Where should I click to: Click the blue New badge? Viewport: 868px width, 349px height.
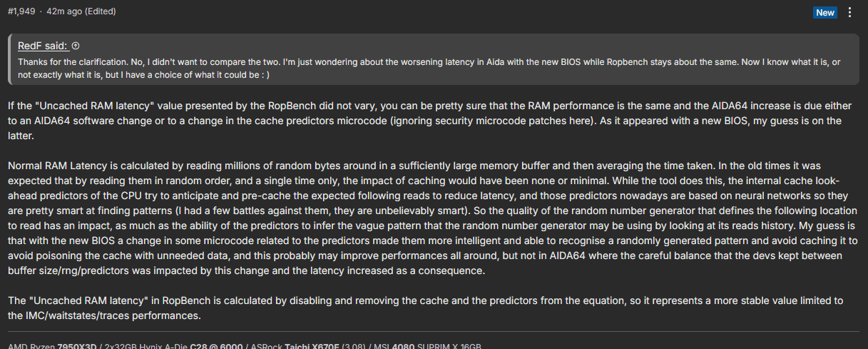click(x=825, y=12)
